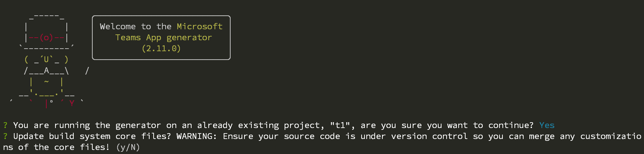Viewport: 644px width, 154px height.
Task: Click the (y/N) prompt option
Action: pos(128,147)
